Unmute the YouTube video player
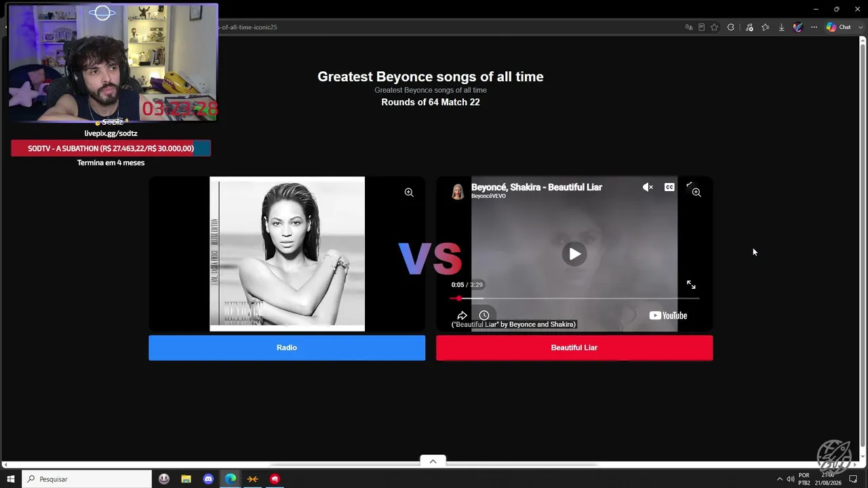This screenshot has height=488, width=868. (648, 187)
